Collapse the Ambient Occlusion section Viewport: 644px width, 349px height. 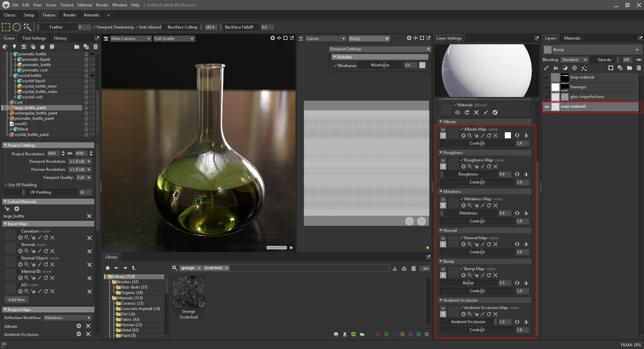click(441, 300)
